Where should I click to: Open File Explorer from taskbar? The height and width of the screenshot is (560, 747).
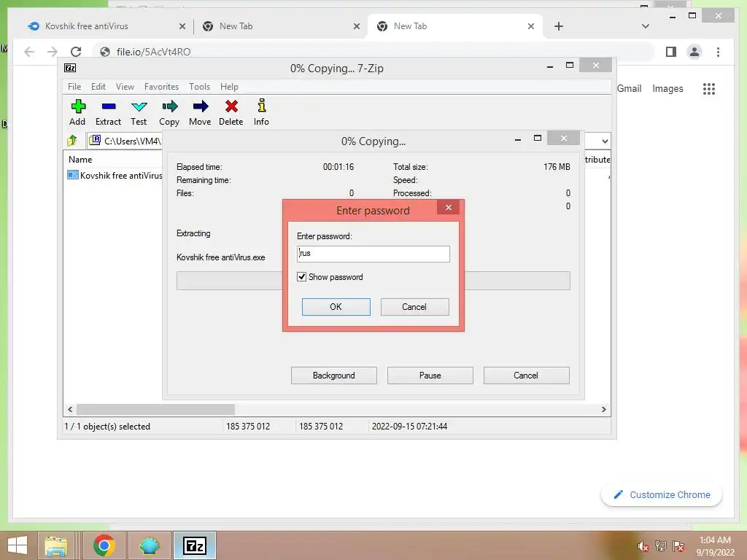(55, 545)
